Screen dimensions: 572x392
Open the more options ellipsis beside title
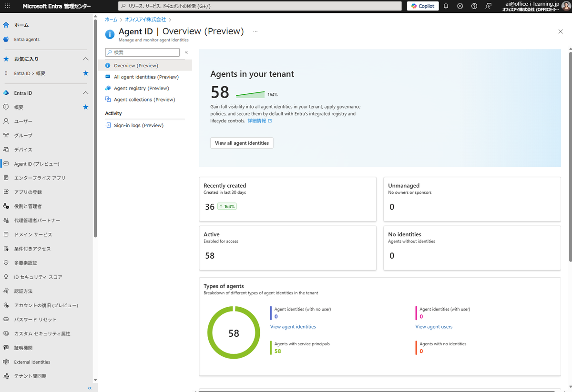point(255,31)
